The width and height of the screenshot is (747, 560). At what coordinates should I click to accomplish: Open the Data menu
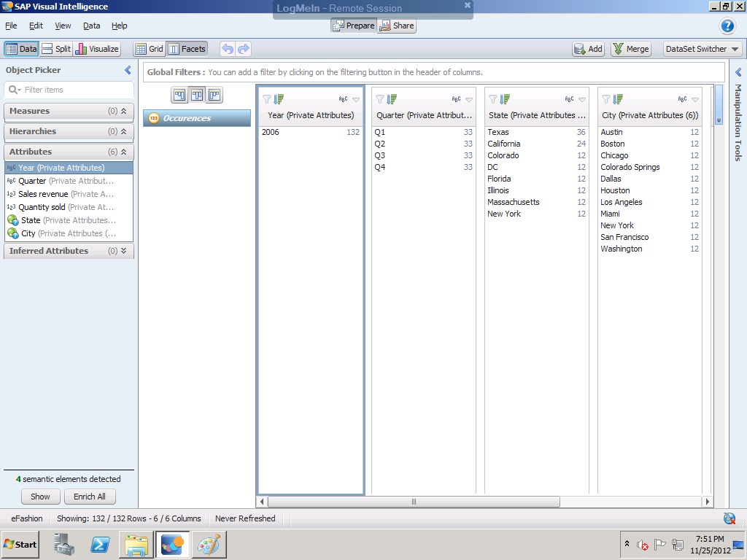pos(91,26)
